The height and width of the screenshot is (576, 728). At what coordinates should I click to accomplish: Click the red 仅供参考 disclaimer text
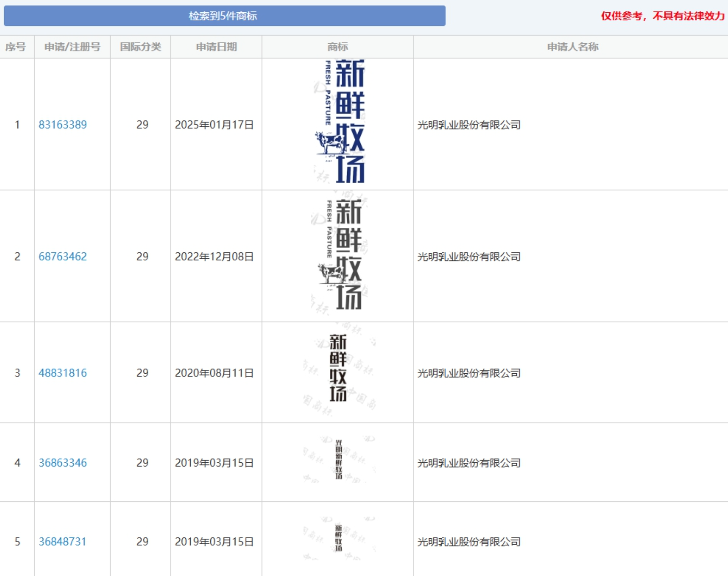click(x=662, y=16)
